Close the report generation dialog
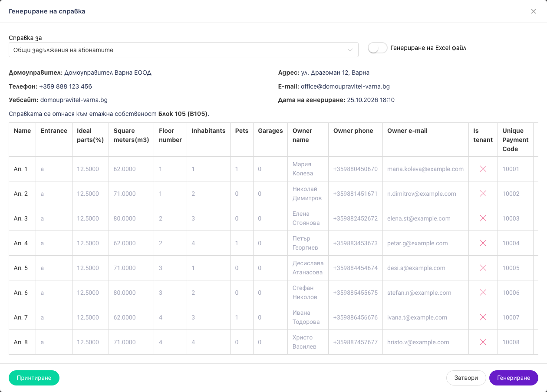Image resolution: width=547 pixels, height=392 pixels. (534, 11)
